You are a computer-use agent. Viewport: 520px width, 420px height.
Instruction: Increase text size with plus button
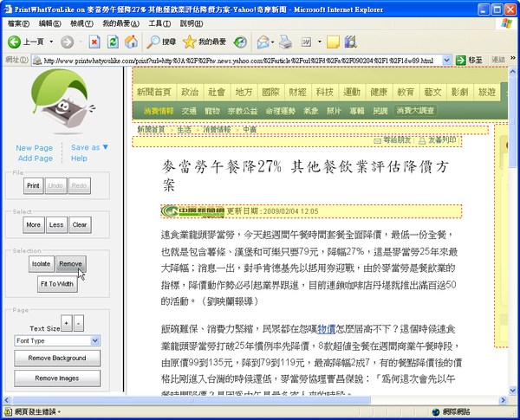[x=67, y=323]
